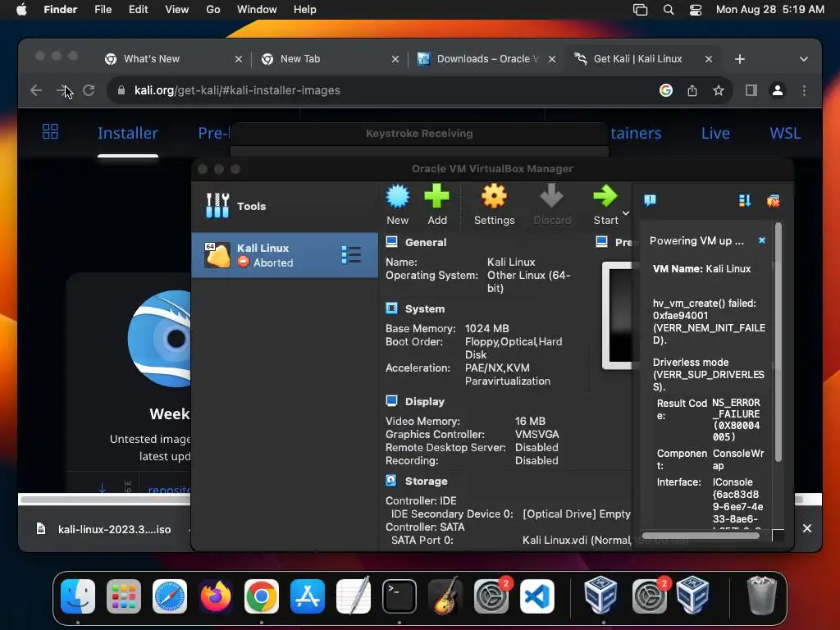This screenshot has height=630, width=840.
Task: Open Control Center in menu bar
Action: (696, 10)
